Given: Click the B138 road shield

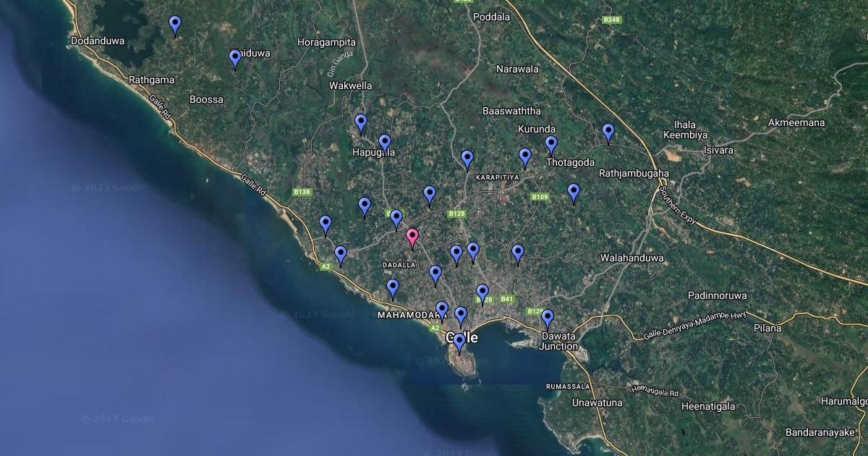Looking at the screenshot, I should pyautogui.click(x=302, y=192).
